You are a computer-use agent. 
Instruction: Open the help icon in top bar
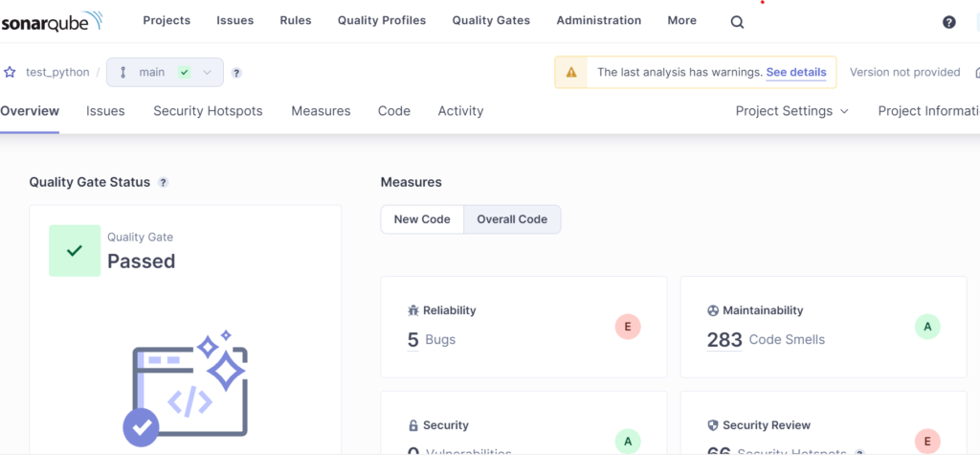click(x=948, y=22)
